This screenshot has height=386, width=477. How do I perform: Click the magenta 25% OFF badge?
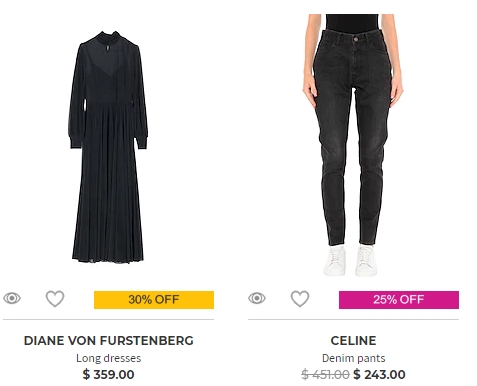point(399,300)
